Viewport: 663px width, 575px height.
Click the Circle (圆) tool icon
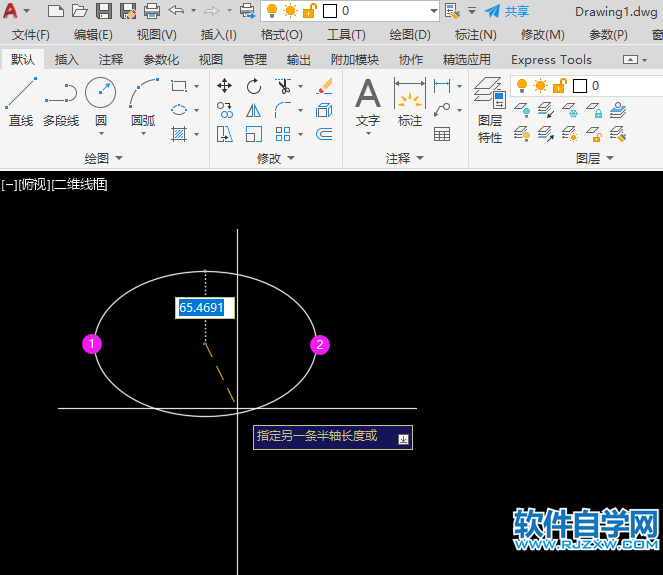coord(100,94)
